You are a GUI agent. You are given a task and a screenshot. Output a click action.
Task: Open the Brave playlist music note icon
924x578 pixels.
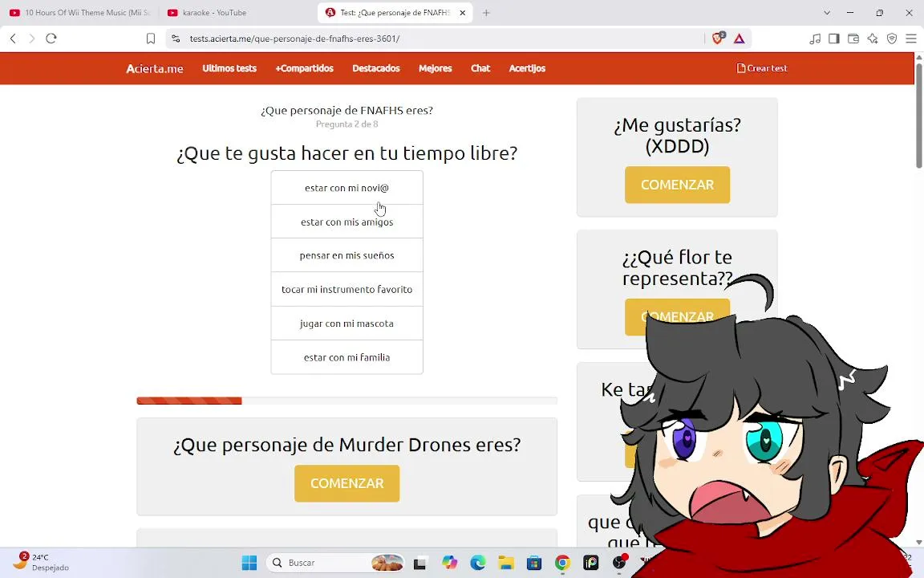coord(815,39)
